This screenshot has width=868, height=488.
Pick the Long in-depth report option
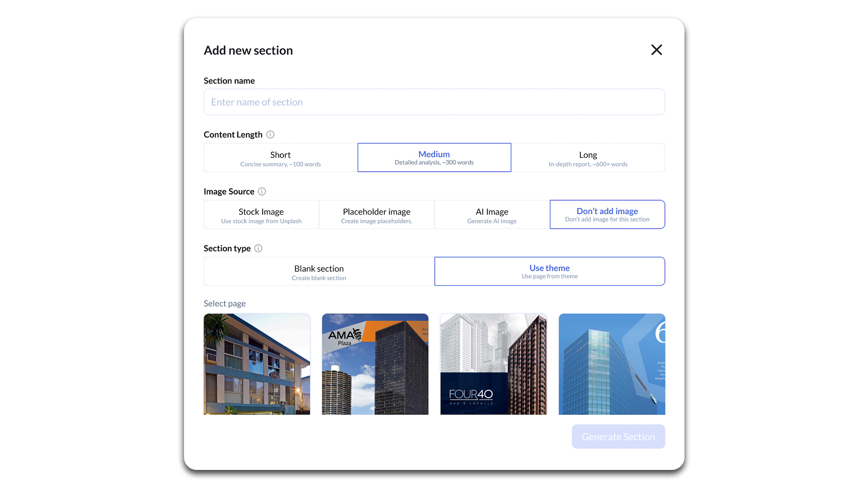(588, 158)
